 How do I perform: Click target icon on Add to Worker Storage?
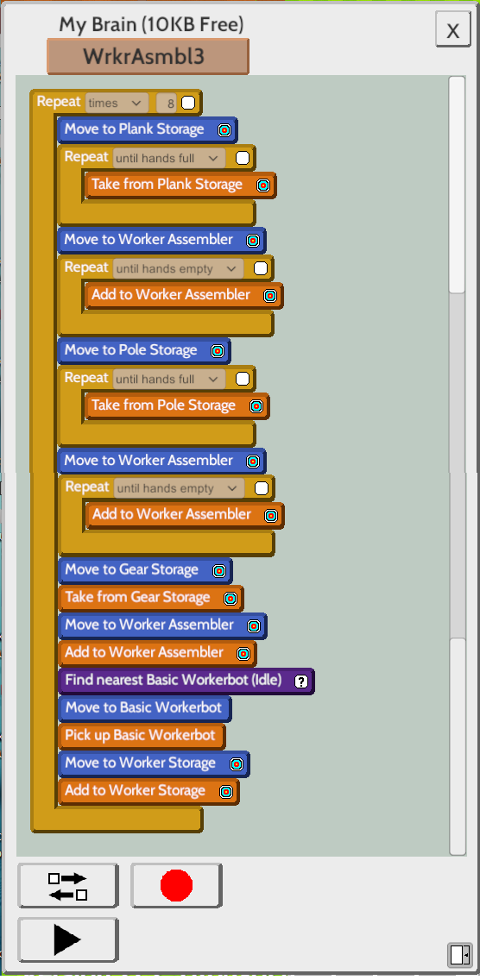(x=226, y=791)
